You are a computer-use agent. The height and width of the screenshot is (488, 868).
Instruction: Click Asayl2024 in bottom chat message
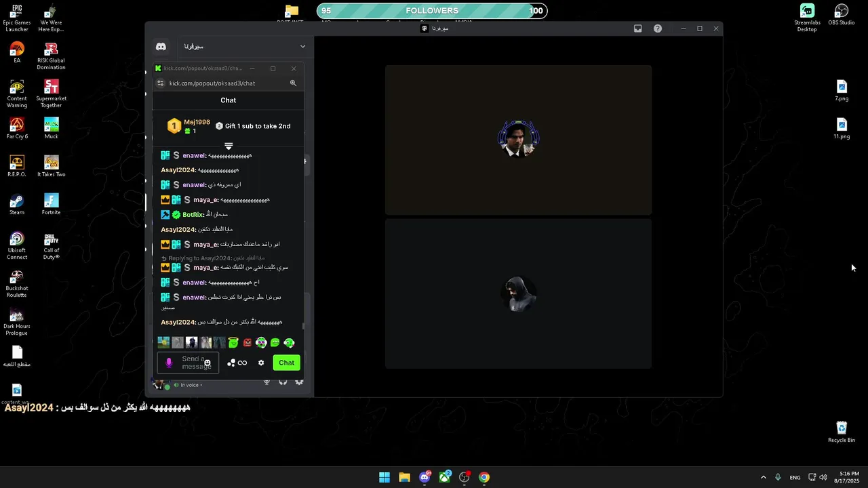click(178, 323)
